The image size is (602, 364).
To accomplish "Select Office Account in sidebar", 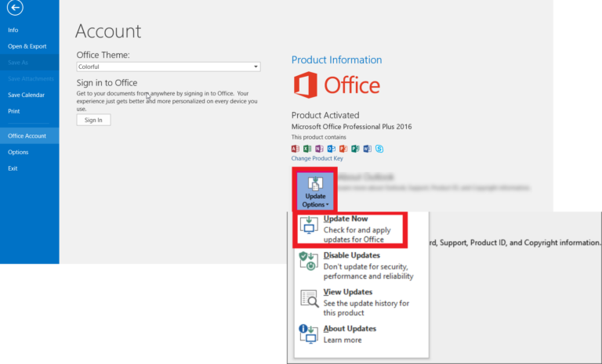I will click(27, 135).
